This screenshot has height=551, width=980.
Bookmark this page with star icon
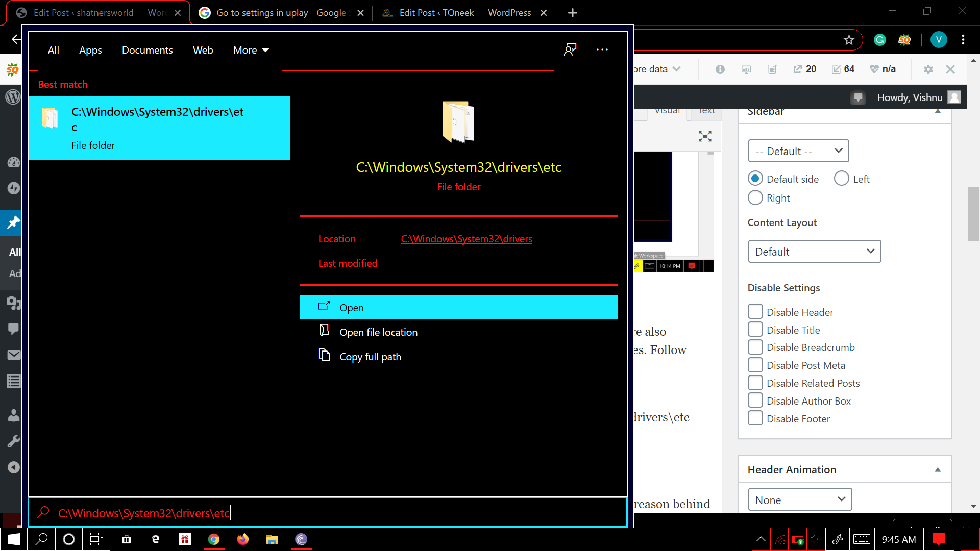pyautogui.click(x=849, y=40)
